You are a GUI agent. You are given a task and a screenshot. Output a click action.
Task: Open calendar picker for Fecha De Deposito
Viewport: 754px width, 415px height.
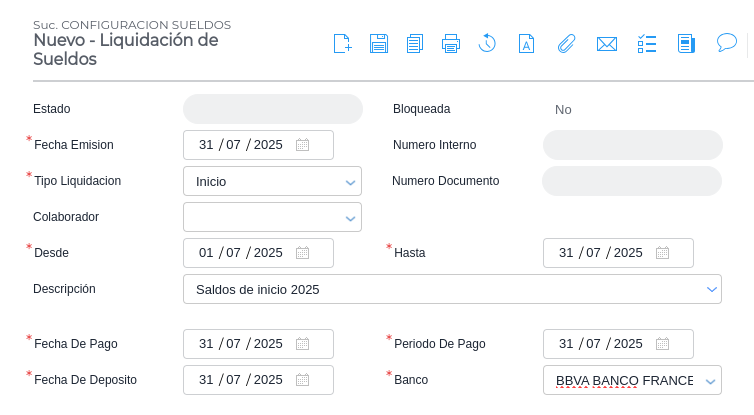click(302, 380)
